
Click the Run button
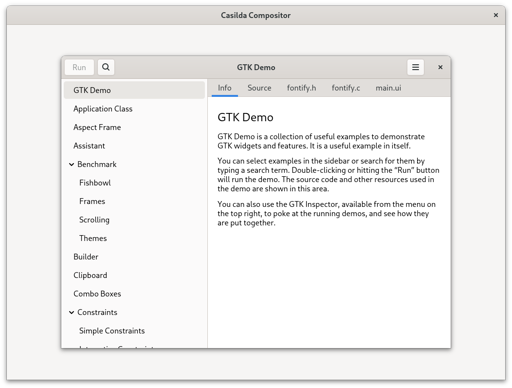pyautogui.click(x=79, y=67)
